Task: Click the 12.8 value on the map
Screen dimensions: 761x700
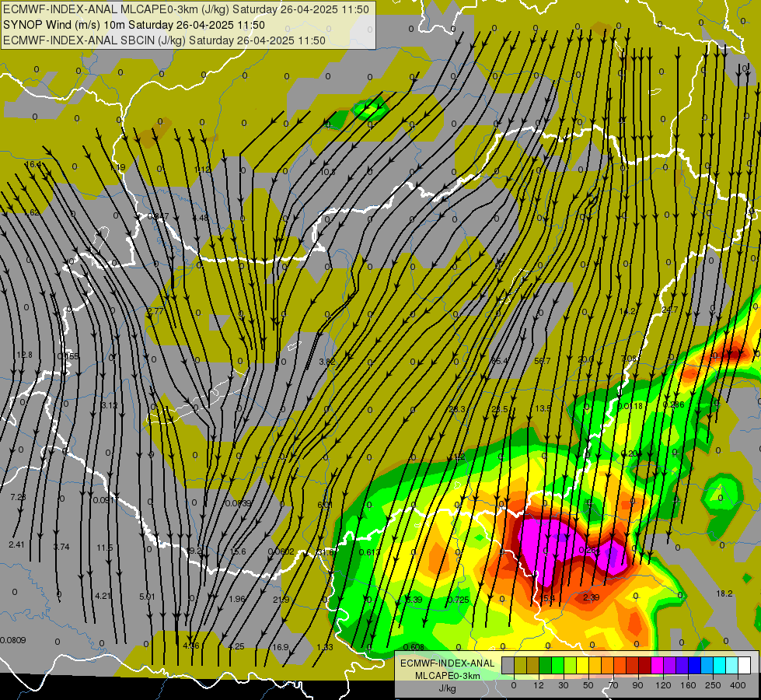Action: 24,355
